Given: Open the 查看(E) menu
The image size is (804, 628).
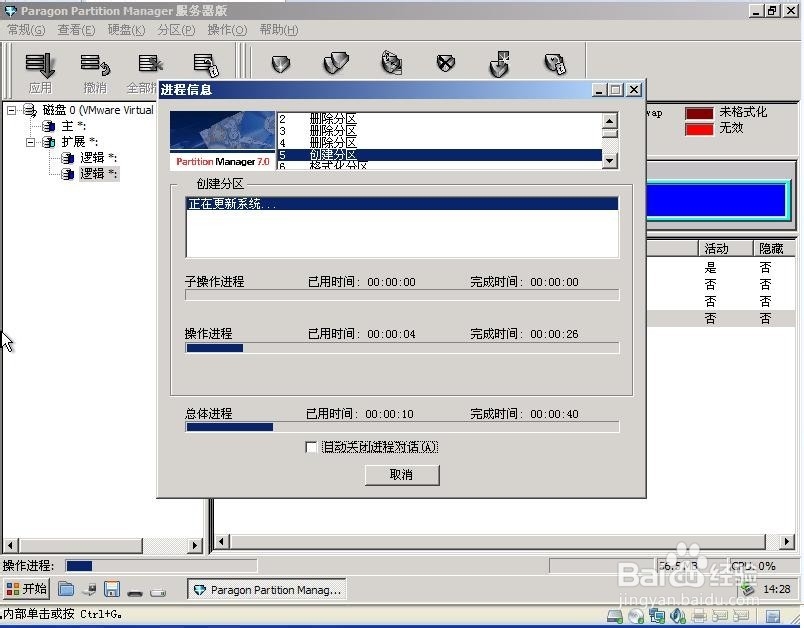Looking at the screenshot, I should (x=76, y=30).
